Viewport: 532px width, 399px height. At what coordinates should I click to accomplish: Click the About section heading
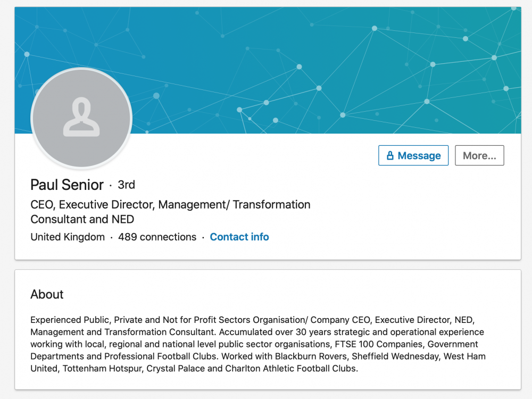pyautogui.click(x=47, y=295)
